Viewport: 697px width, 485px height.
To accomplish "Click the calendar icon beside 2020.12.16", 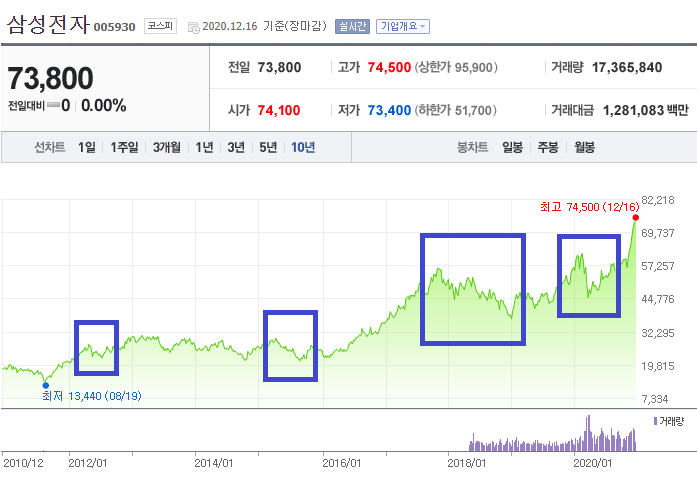I will click(x=193, y=28).
